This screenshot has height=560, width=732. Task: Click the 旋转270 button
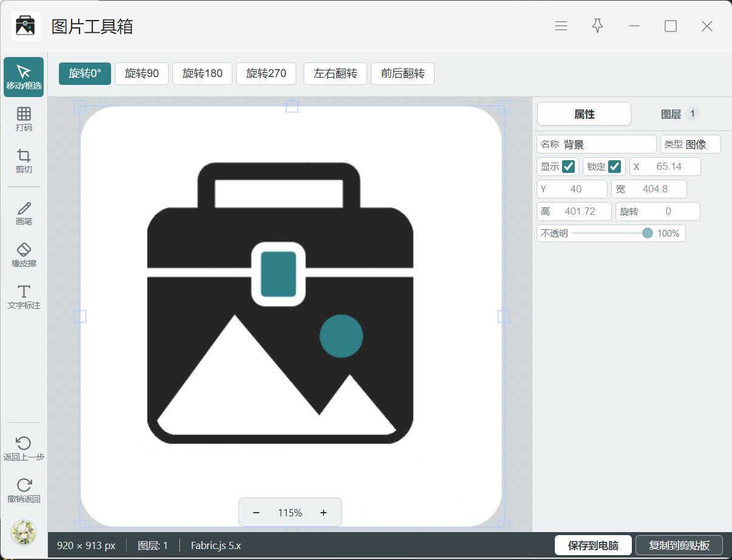pyautogui.click(x=266, y=73)
